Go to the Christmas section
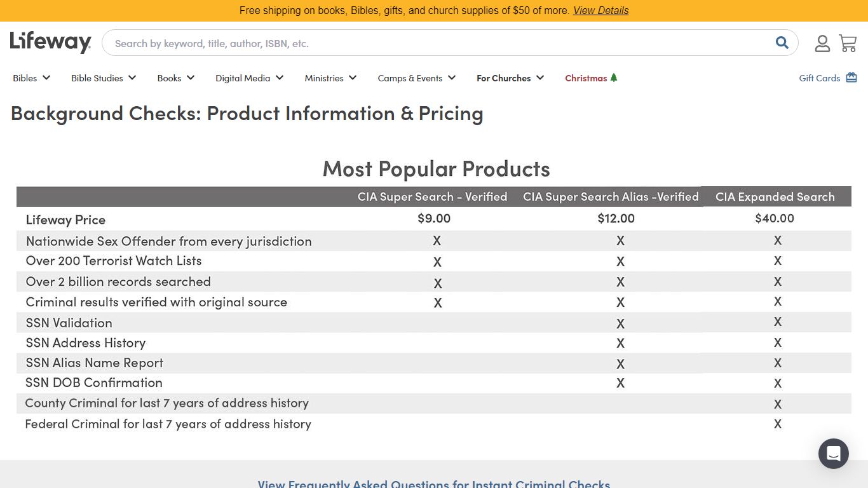This screenshot has height=488, width=868. pos(586,78)
